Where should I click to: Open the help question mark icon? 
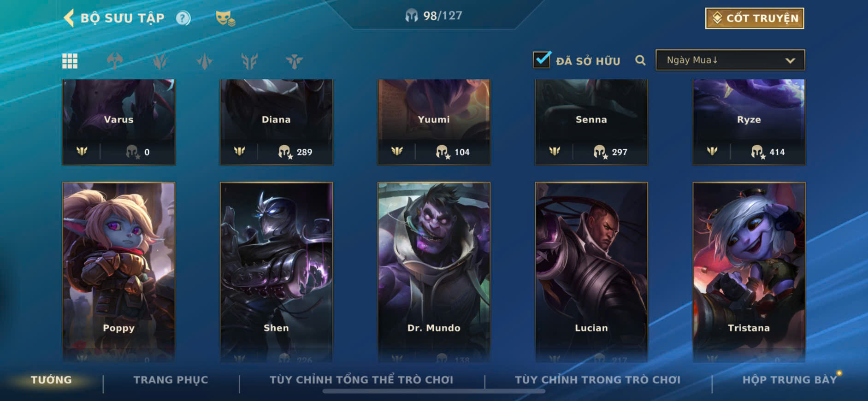[183, 18]
